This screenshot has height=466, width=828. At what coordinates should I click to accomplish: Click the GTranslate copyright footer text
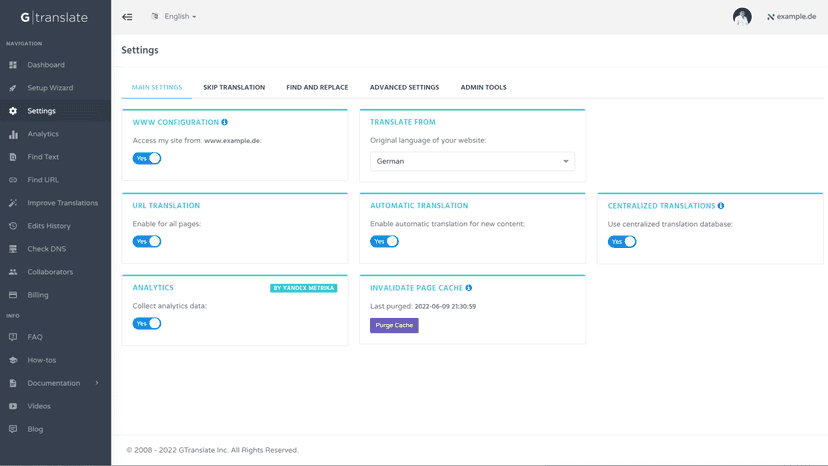tap(212, 450)
